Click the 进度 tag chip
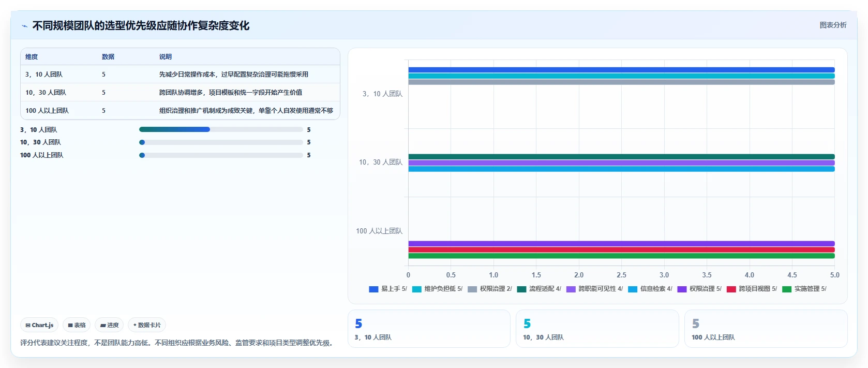 tap(109, 325)
